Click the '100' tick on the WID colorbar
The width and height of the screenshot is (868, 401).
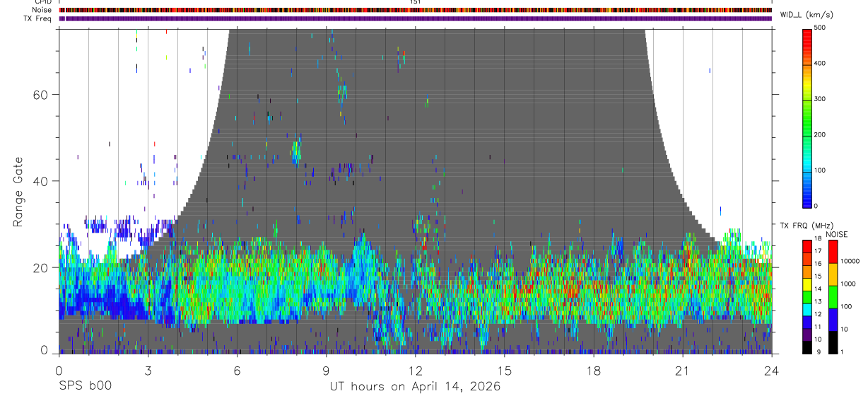click(x=821, y=170)
